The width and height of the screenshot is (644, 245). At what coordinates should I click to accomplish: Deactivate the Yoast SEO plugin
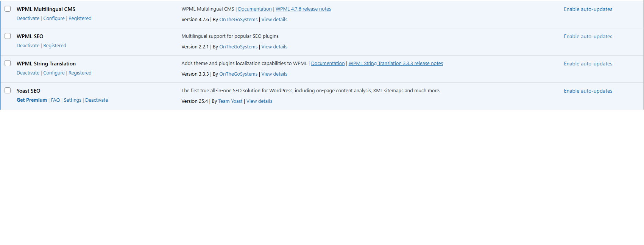[97, 100]
